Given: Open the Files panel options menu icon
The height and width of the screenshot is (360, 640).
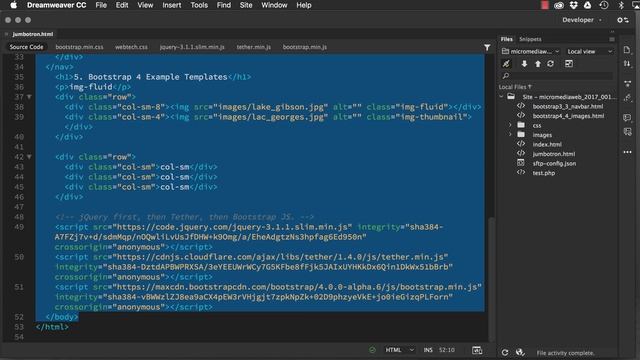Looking at the screenshot, I should (612, 39).
